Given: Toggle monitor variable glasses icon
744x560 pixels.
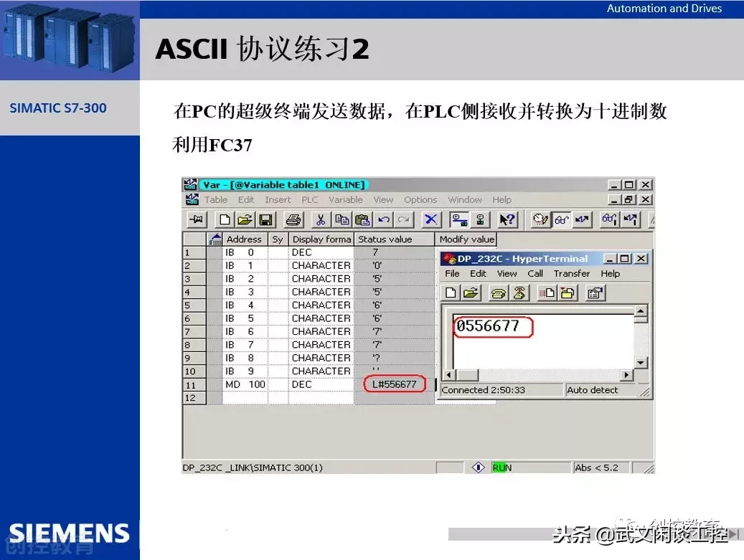Looking at the screenshot, I should [x=561, y=219].
